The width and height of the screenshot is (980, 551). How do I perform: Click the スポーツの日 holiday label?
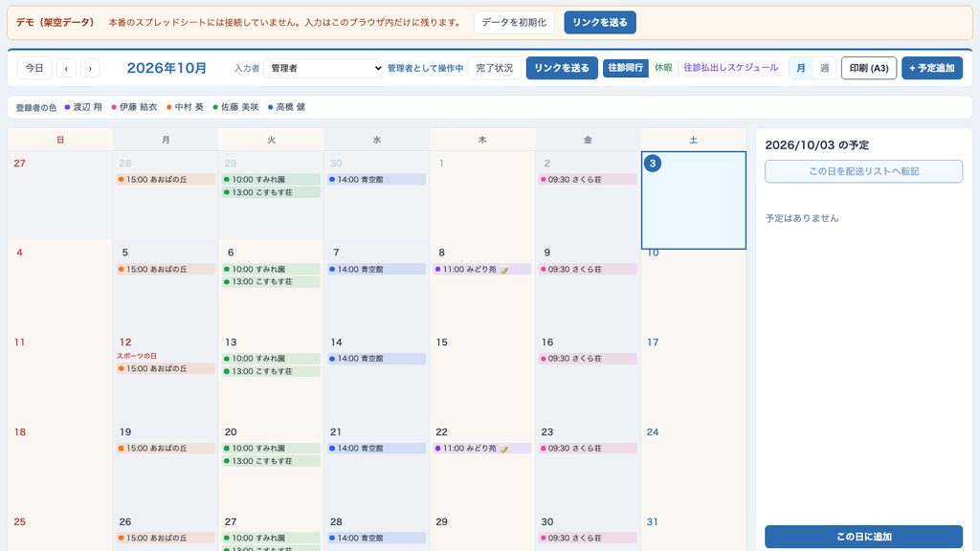coord(137,356)
